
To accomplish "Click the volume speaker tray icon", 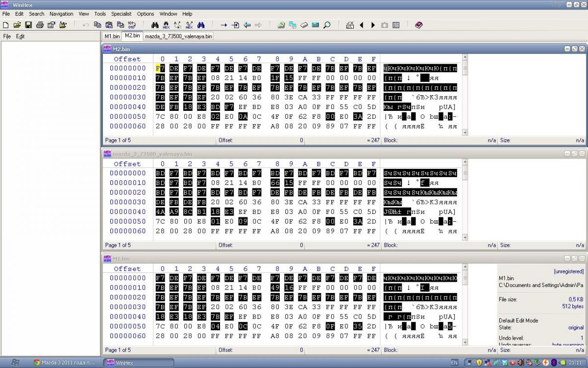I will (520, 363).
